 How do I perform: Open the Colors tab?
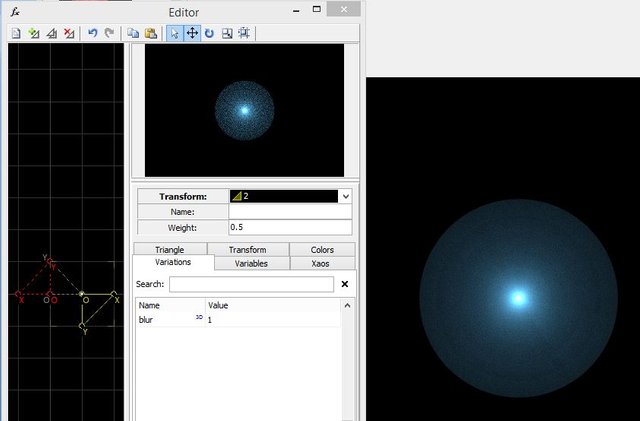pos(322,249)
